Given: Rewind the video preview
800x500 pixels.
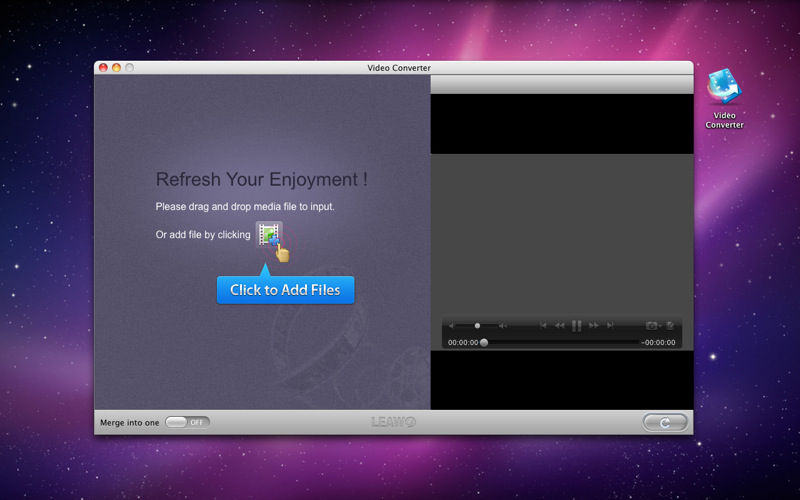Looking at the screenshot, I should (x=560, y=325).
